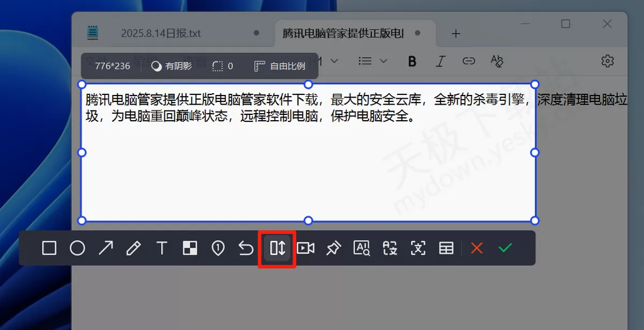Pin the screenshot to screen
Image resolution: width=644 pixels, height=330 pixels.
click(x=334, y=248)
